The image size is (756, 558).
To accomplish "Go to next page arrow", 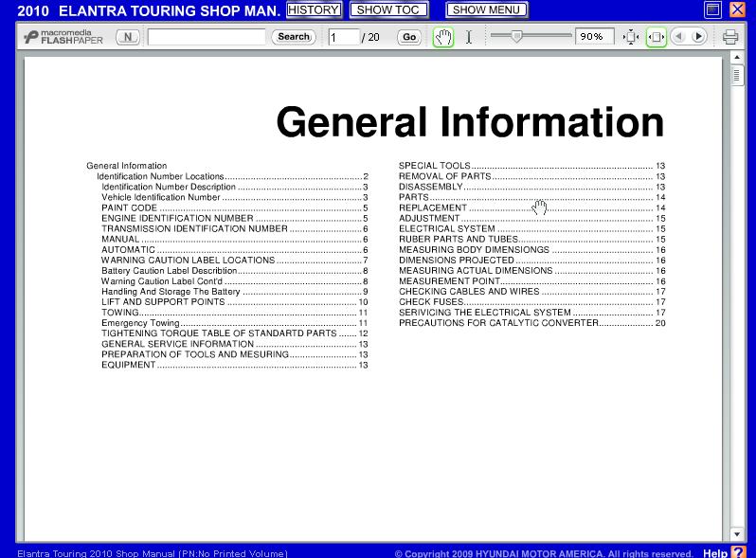I will 698,37.
